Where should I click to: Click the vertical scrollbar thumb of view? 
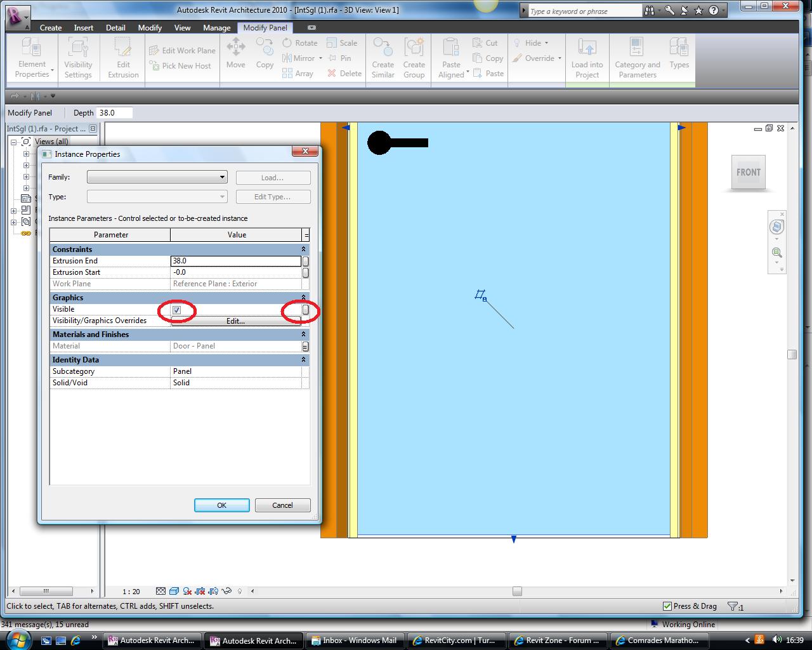point(792,354)
